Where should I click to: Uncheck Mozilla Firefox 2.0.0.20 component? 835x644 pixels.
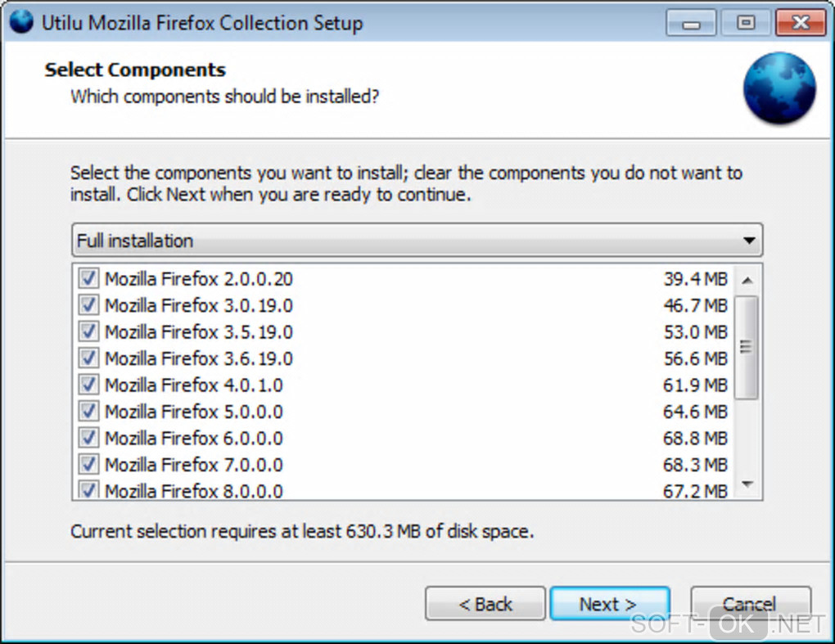[x=88, y=279]
